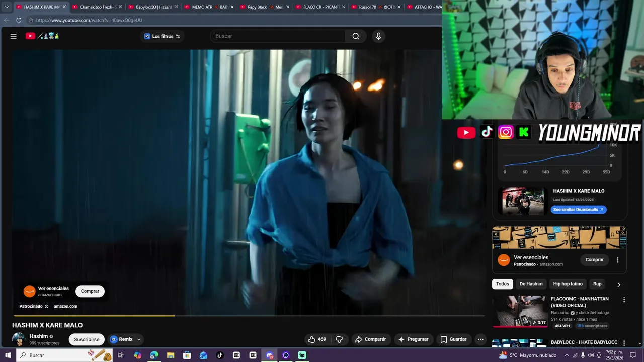
Task: Open options for BABYLOCC - I HATE BABYLOCC
Action: point(624,343)
